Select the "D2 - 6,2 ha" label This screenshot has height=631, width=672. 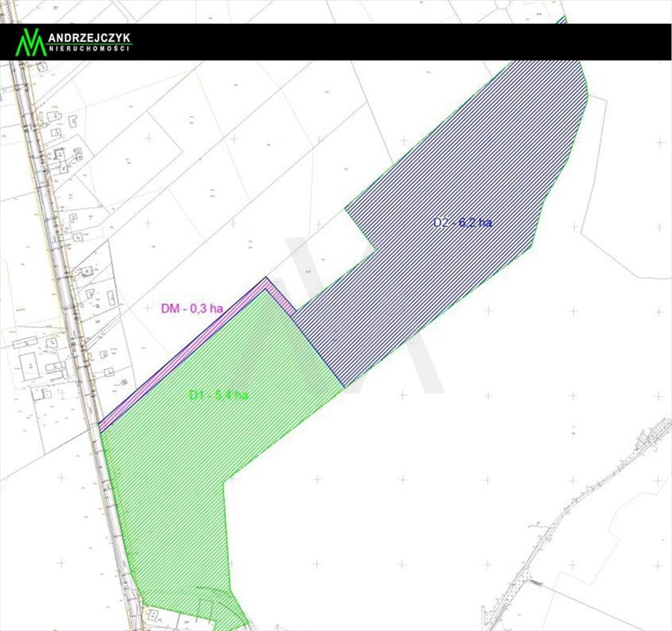463,222
